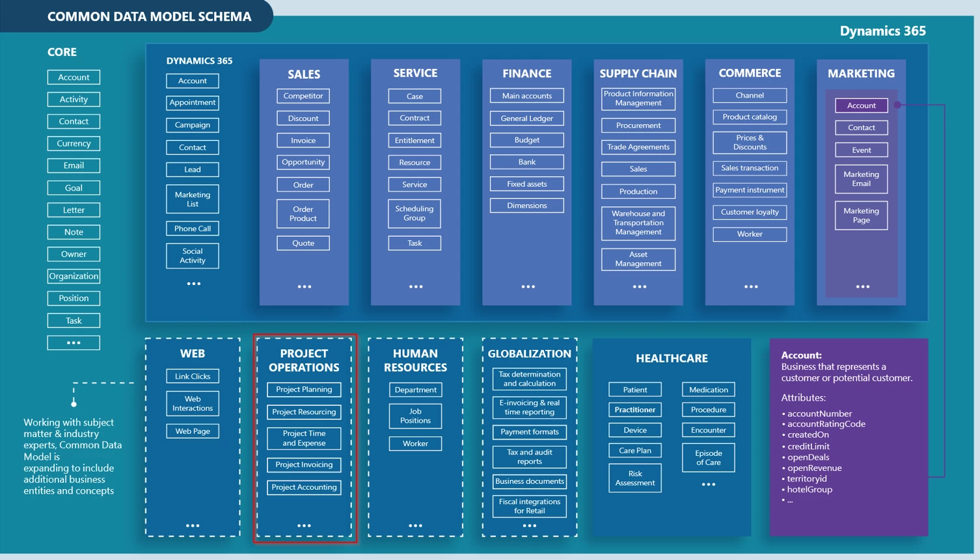This screenshot has height=560, width=980.
Task: Open the Project Planning entity
Action: click(x=304, y=390)
